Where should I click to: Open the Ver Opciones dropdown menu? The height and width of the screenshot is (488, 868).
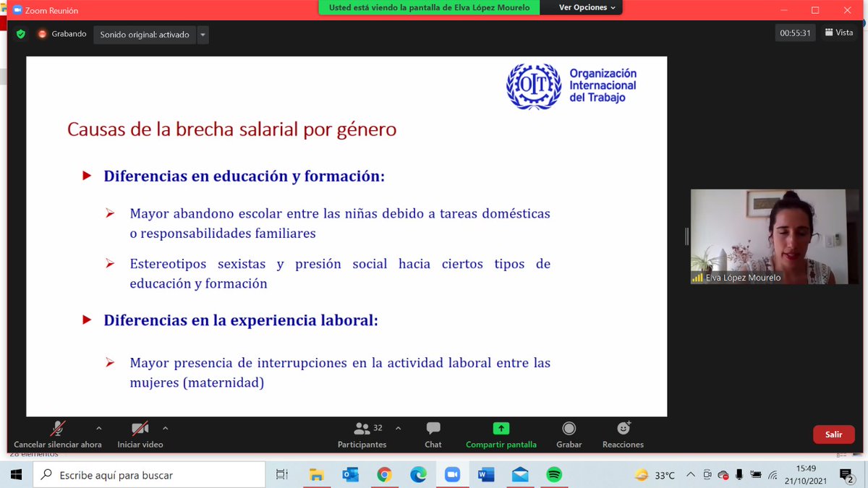click(587, 7)
